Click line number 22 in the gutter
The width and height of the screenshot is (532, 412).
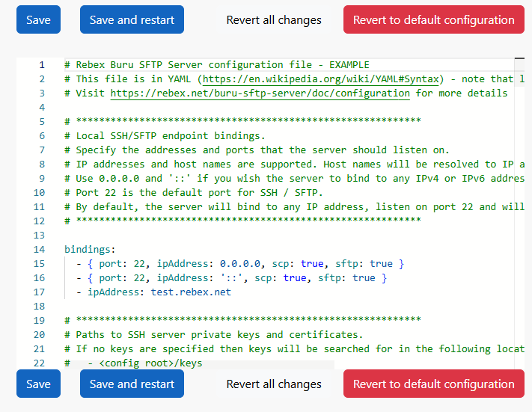point(39,363)
